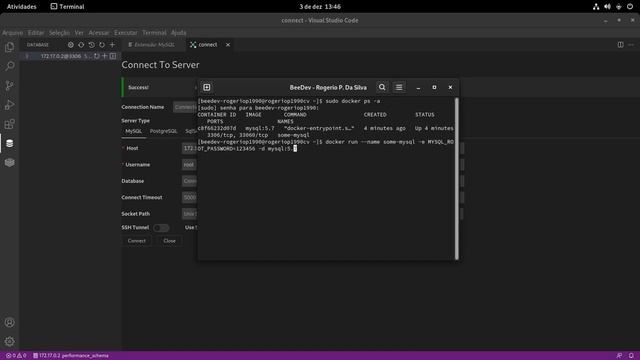
Task: Open the Extensions view
Action: tap(9, 124)
